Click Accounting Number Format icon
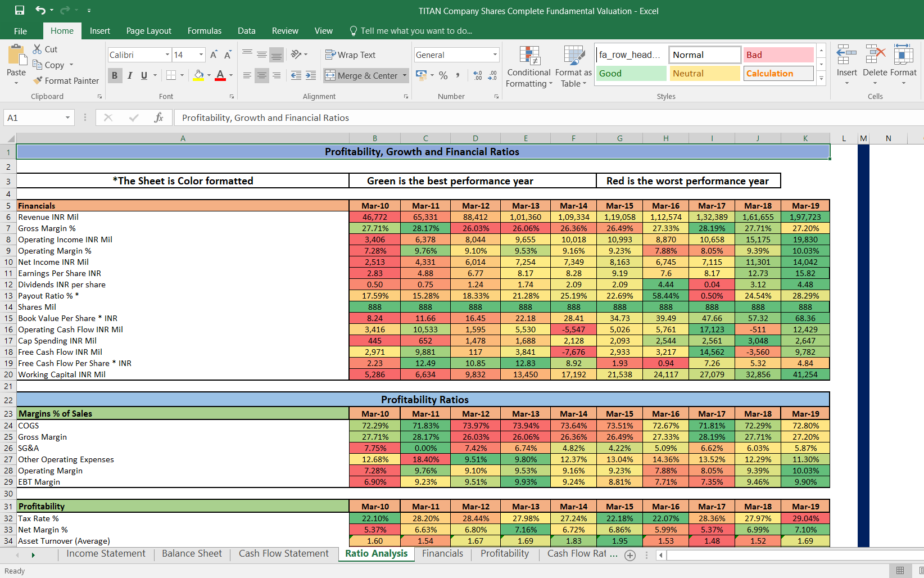This screenshot has height=578, width=924. click(x=421, y=74)
